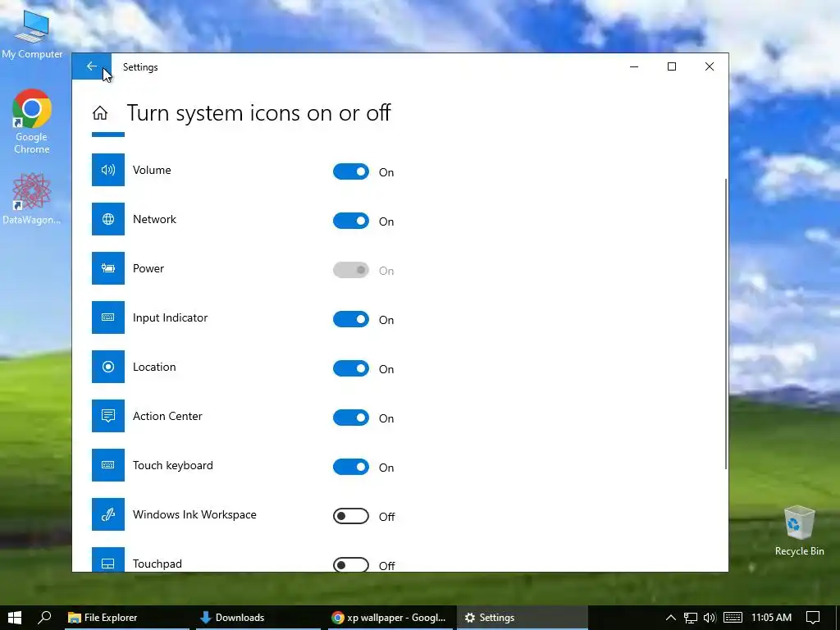Click the Touch keyboard icon tile
Screen dimensions: 840x630
[x=108, y=466]
